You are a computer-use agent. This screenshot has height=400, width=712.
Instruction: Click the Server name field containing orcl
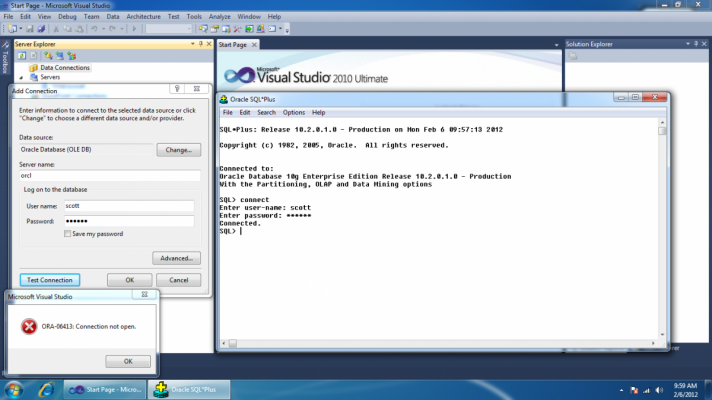click(109, 176)
